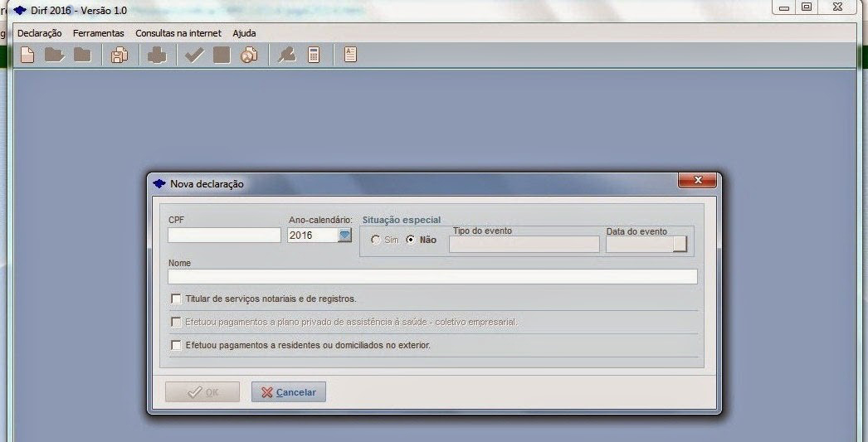The height and width of the screenshot is (442, 868).
Task: Check plano privado de assistência à saúde box
Action: pos(176,322)
